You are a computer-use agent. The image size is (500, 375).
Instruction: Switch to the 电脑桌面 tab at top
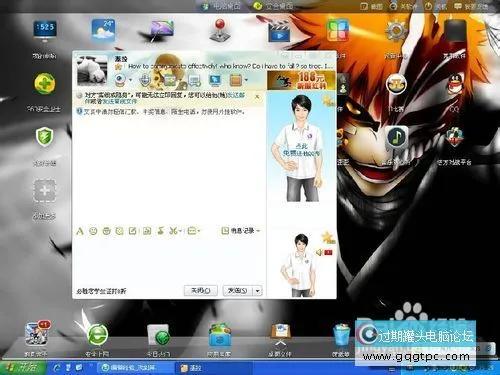pos(222,6)
